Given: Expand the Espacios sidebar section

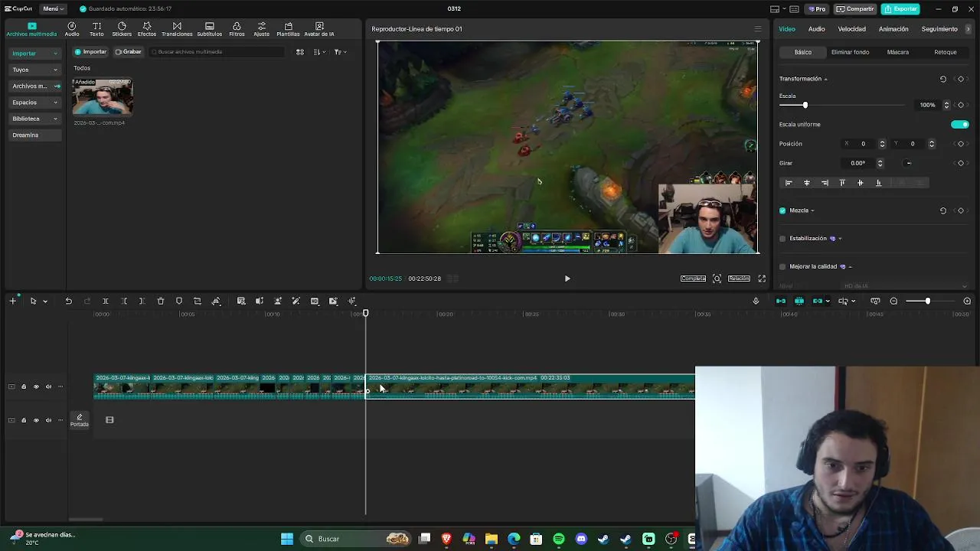Looking at the screenshot, I should pos(35,103).
